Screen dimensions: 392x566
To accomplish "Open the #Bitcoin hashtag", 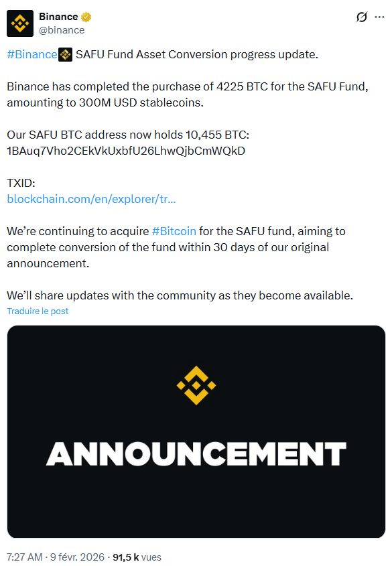I will (x=174, y=231).
